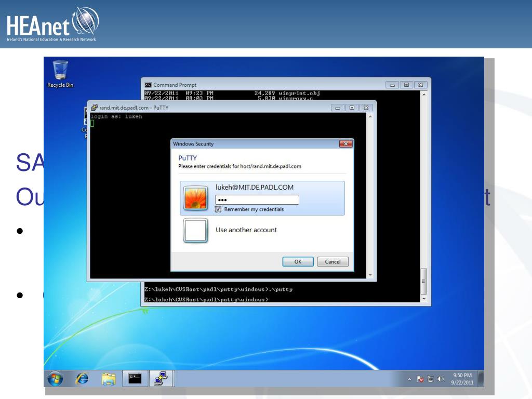The height and width of the screenshot is (399, 532).
Task: Click the winprint.obj line in Command Prompt
Action: [232, 93]
